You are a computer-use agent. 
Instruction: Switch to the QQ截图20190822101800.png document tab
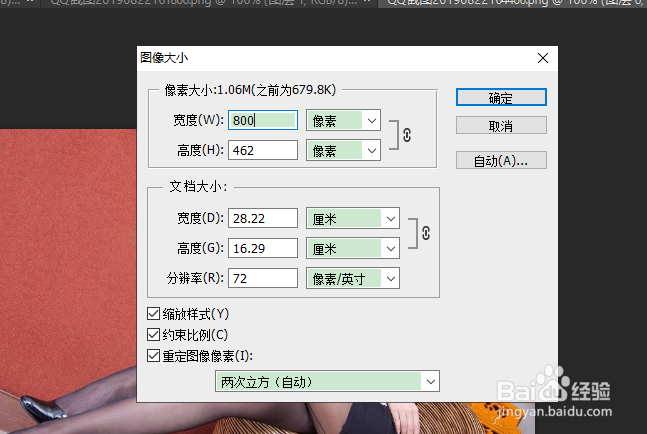[208, 3]
